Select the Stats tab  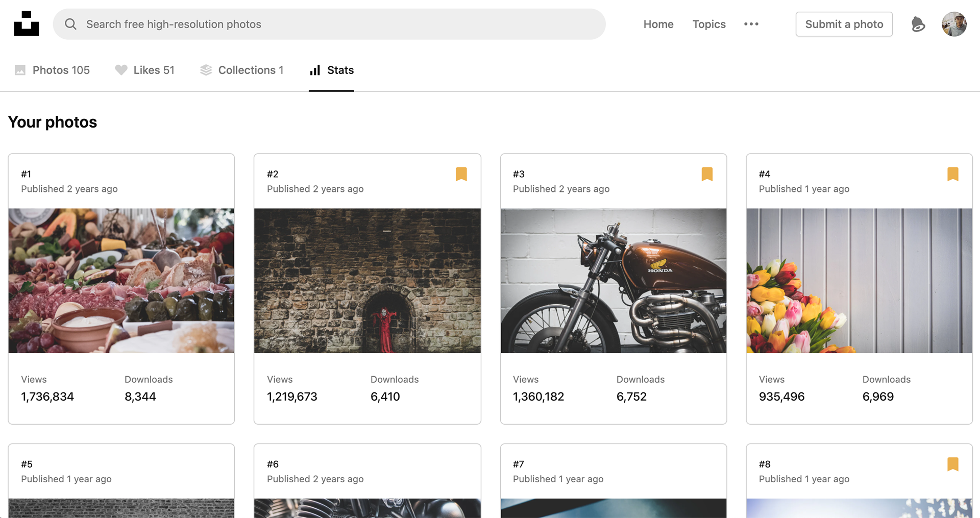coord(331,70)
